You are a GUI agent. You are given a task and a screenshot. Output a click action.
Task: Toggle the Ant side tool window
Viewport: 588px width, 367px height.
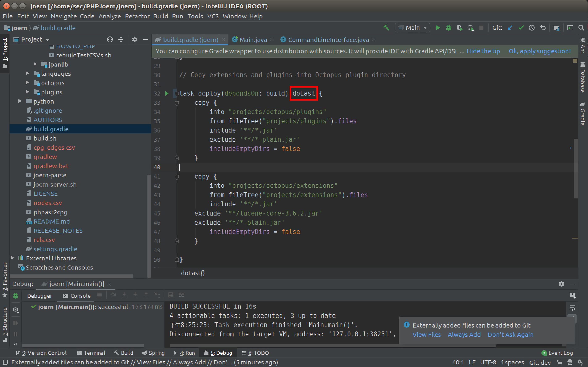583,45
